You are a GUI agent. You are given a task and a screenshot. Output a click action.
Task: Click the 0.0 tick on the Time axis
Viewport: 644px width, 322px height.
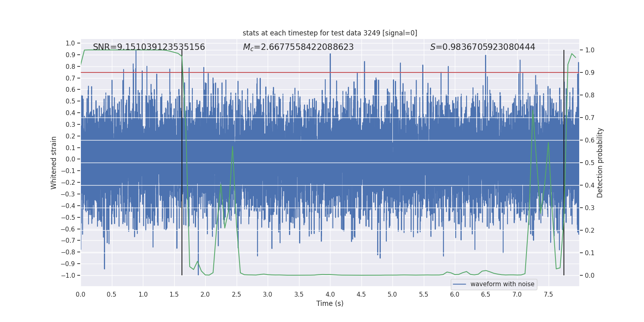80,294
